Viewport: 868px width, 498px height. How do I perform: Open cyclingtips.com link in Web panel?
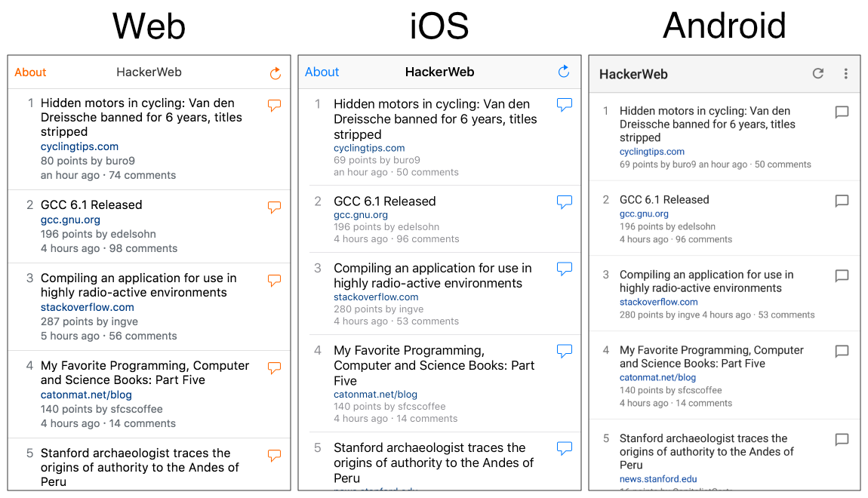tap(79, 146)
